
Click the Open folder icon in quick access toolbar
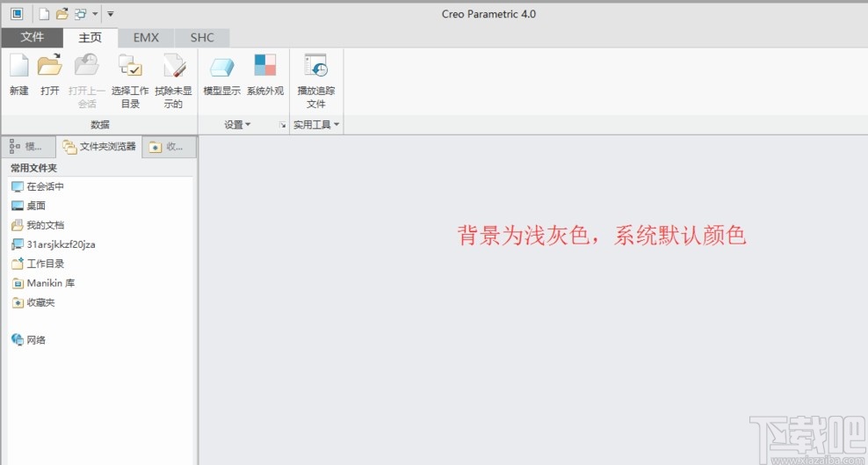[62, 14]
